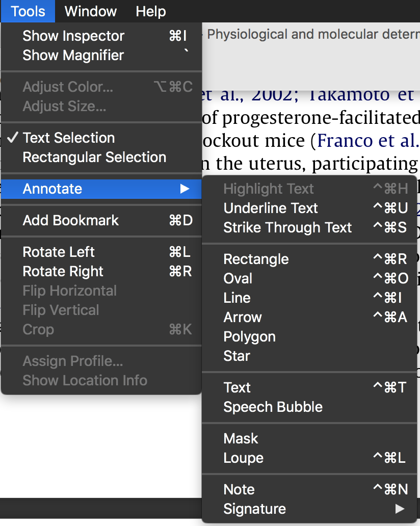Pick the Arrow annotation
The height and width of the screenshot is (526, 420).
pyautogui.click(x=243, y=317)
